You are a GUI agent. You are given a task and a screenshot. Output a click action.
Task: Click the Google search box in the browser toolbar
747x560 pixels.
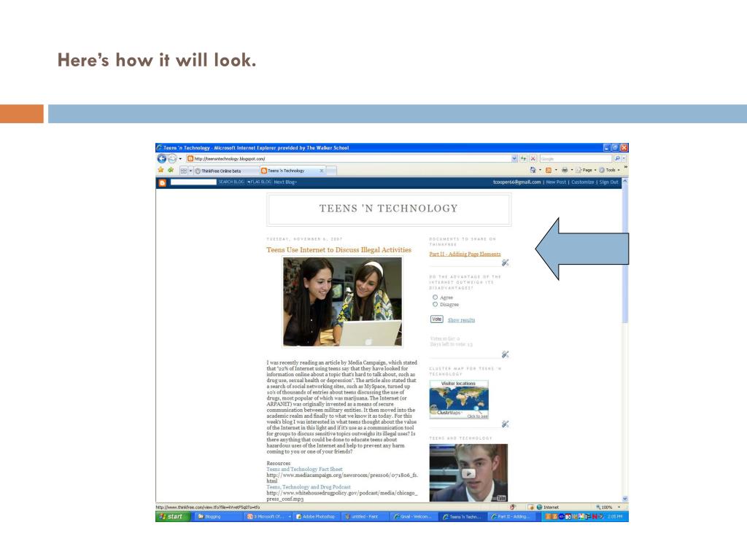[x=576, y=158]
